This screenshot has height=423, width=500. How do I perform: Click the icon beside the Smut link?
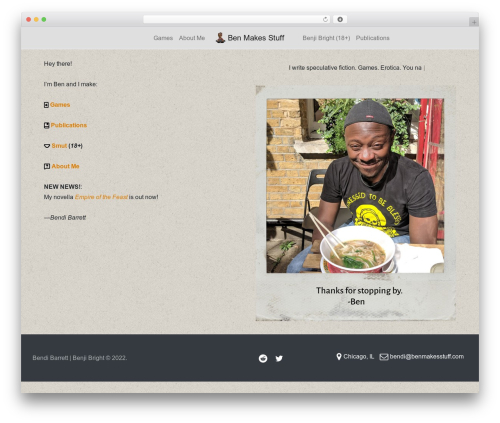47,146
